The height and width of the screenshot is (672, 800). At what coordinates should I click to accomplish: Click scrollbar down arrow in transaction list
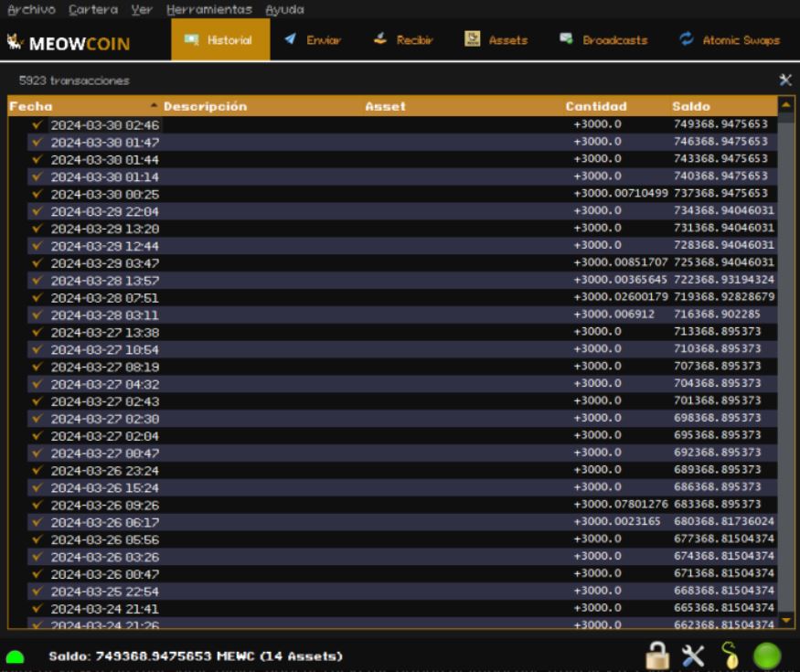tap(785, 621)
